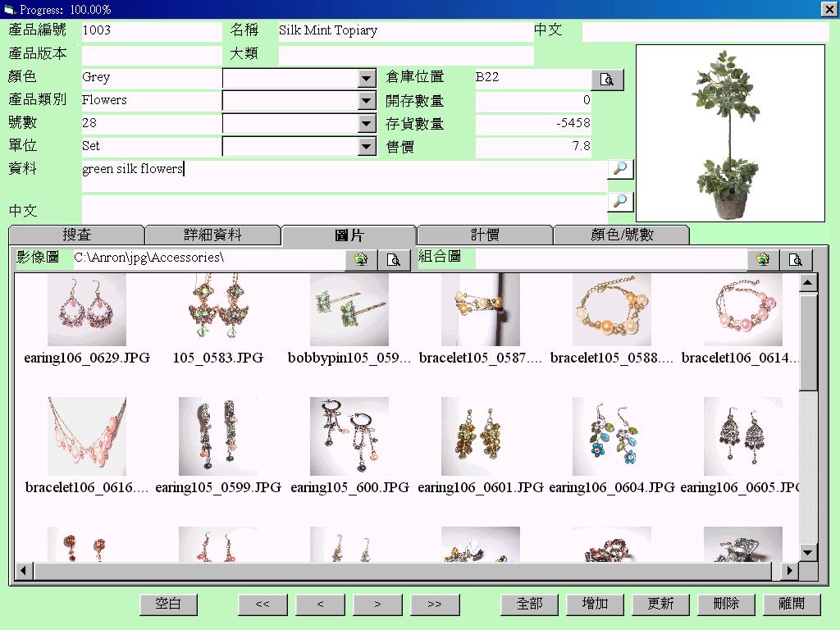Open the 計價 tab

point(485,235)
